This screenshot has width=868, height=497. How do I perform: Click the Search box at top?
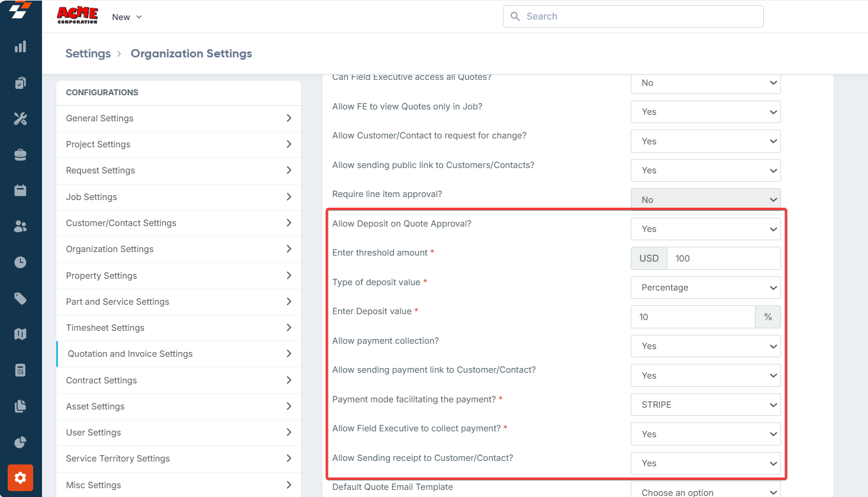(x=633, y=17)
